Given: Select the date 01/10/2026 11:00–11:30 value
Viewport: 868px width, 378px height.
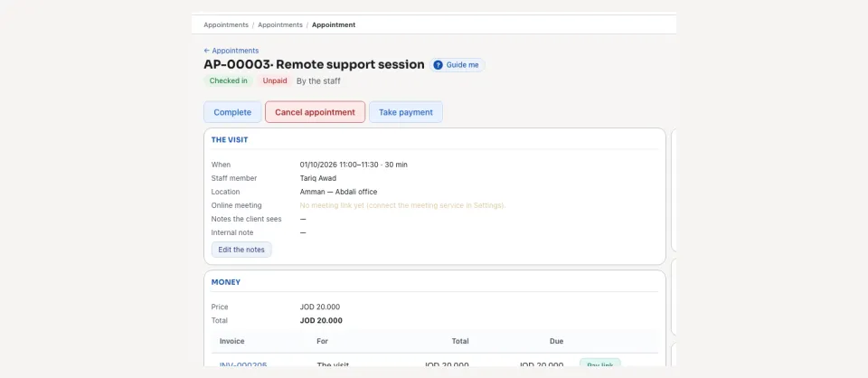Looking at the screenshot, I should (354, 165).
